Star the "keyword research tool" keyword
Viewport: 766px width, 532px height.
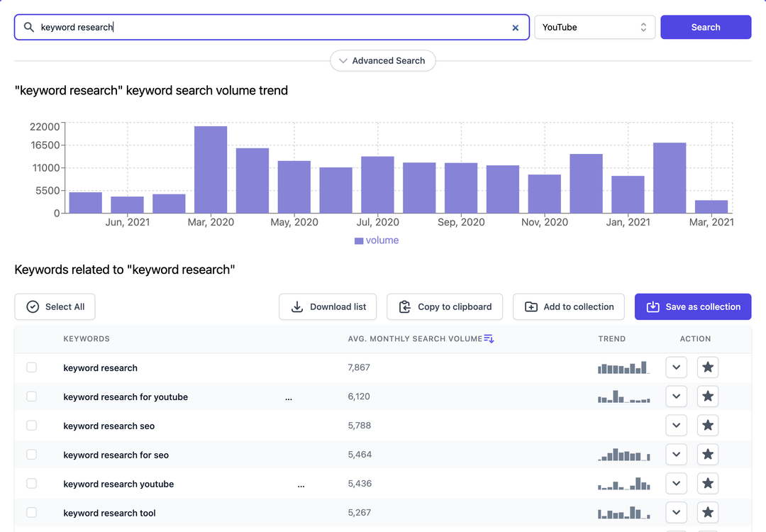pyautogui.click(x=707, y=512)
